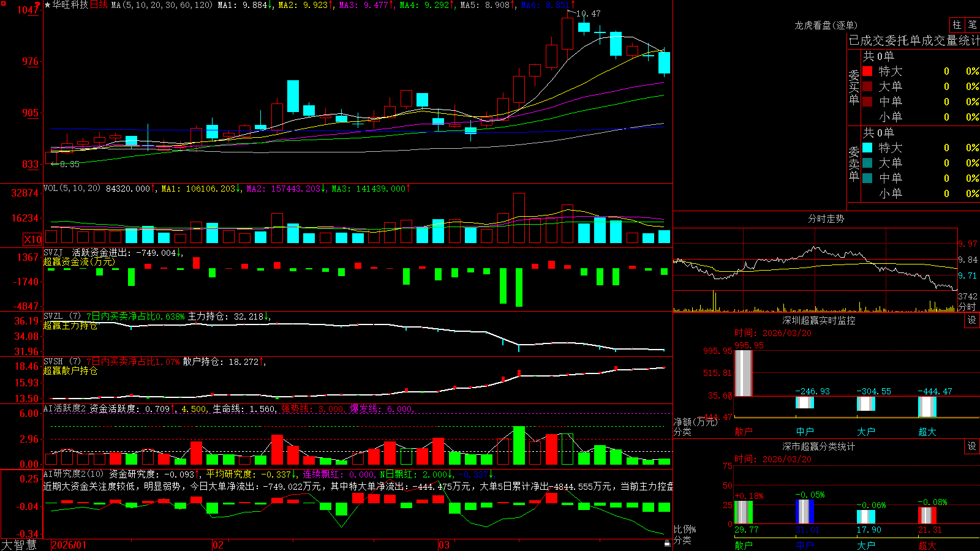Click the 大智慧 logo at bottom left
This screenshot has width=980, height=551.
point(19,545)
